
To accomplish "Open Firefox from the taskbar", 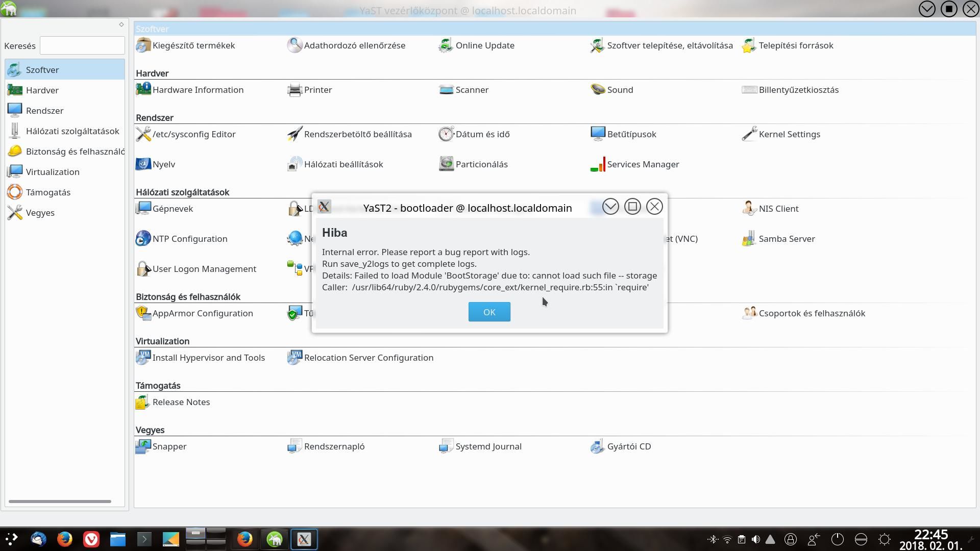I will click(65, 539).
